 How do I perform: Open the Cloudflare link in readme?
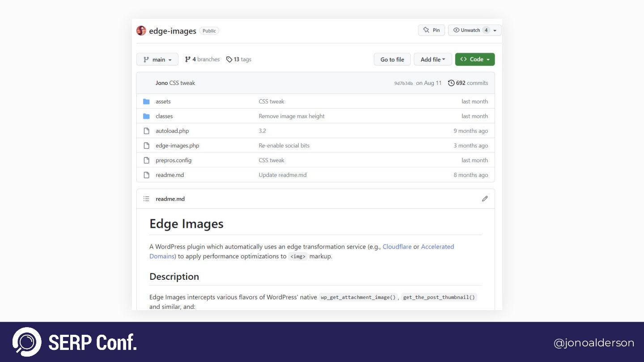(x=397, y=247)
